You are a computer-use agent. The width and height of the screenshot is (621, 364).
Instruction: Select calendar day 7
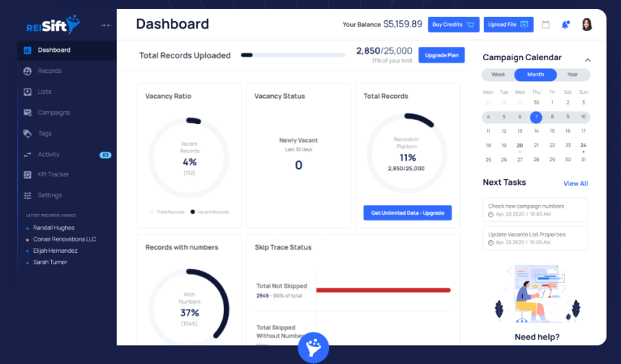tap(536, 117)
